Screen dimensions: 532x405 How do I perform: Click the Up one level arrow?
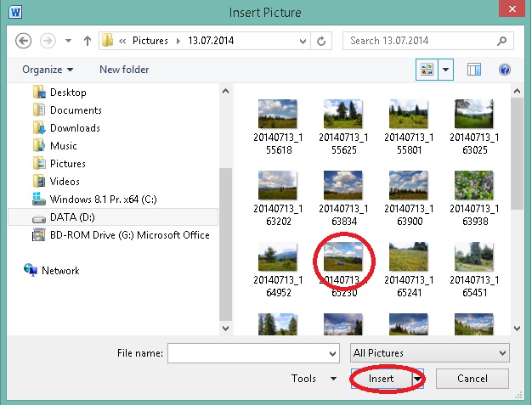(x=88, y=41)
